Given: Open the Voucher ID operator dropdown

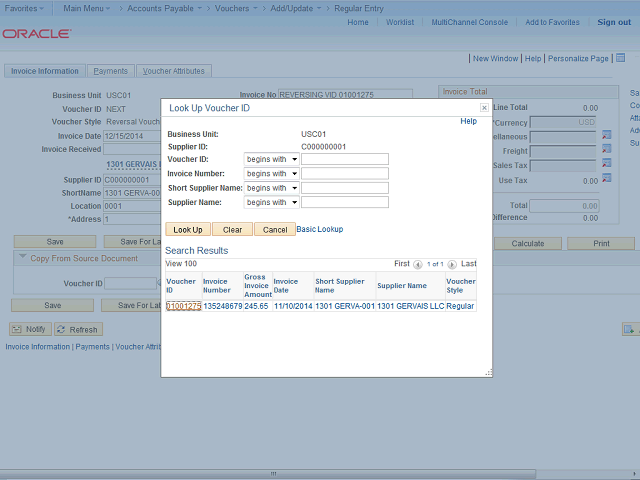Looking at the screenshot, I should pyautogui.click(x=271, y=159).
